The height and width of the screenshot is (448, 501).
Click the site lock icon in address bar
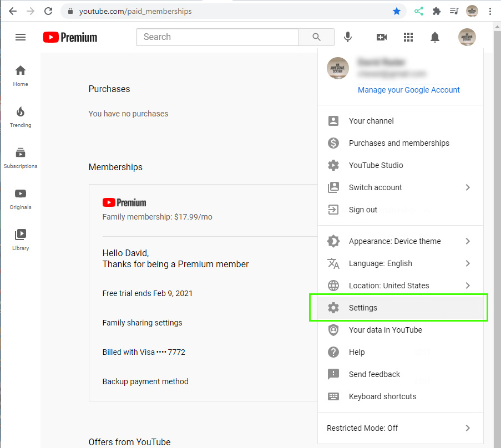pyautogui.click(x=70, y=12)
